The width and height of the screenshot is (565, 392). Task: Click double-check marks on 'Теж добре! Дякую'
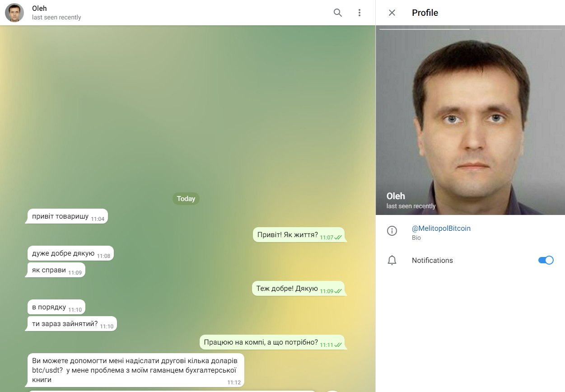338,291
